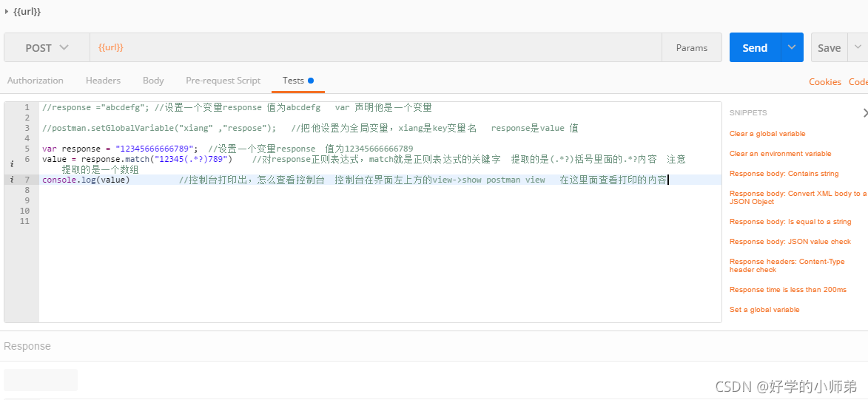Click the 'var response' code line

coord(227,149)
